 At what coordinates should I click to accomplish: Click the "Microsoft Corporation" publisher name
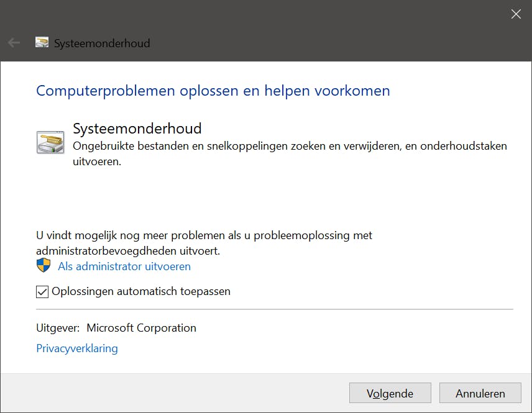(141, 328)
